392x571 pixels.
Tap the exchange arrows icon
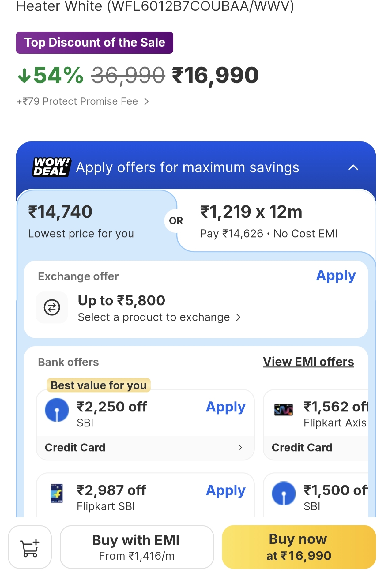pos(52,307)
